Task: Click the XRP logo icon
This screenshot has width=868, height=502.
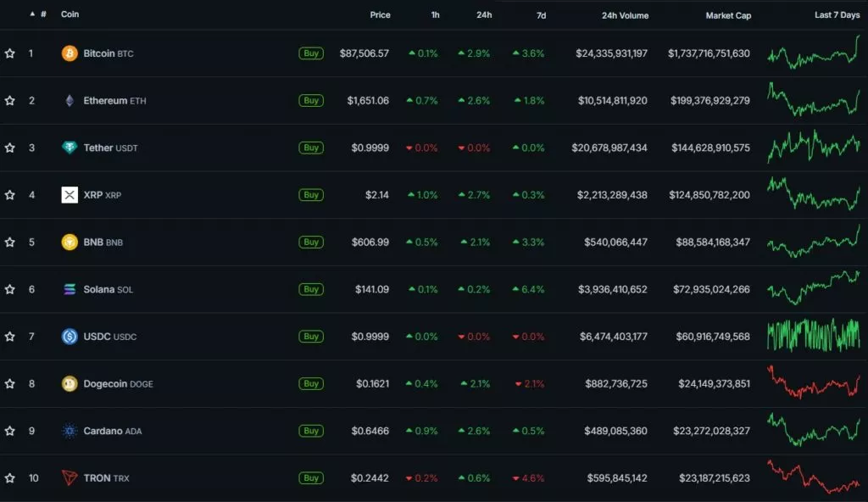Action: pos(70,195)
